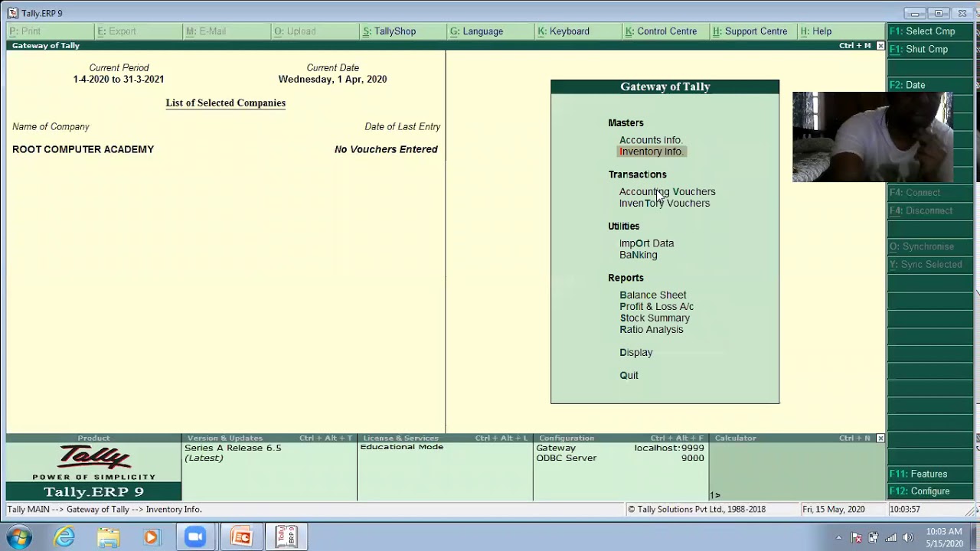This screenshot has width=980, height=551.
Task: Select Inventory Info. under Masters
Action: tap(651, 152)
